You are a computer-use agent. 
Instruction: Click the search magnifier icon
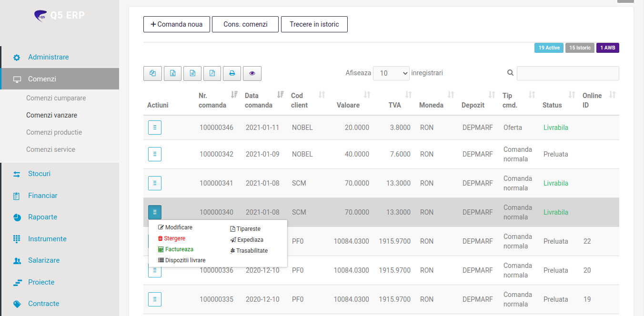click(510, 73)
